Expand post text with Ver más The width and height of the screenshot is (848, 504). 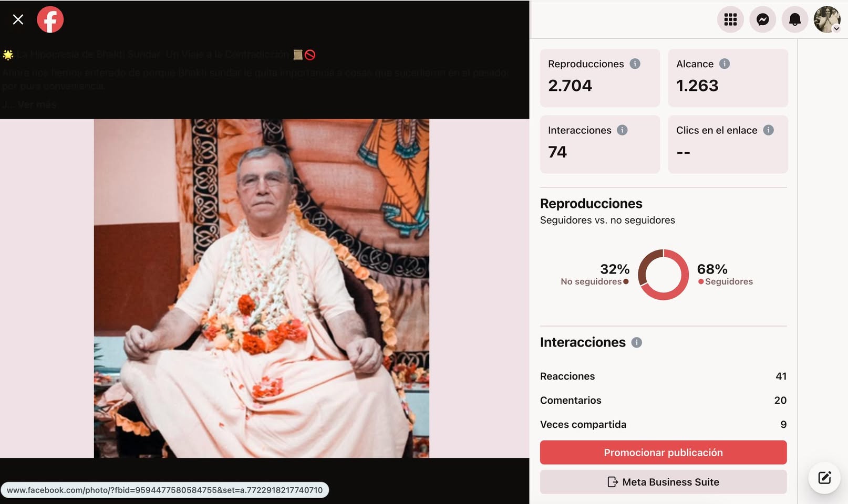[36, 104]
